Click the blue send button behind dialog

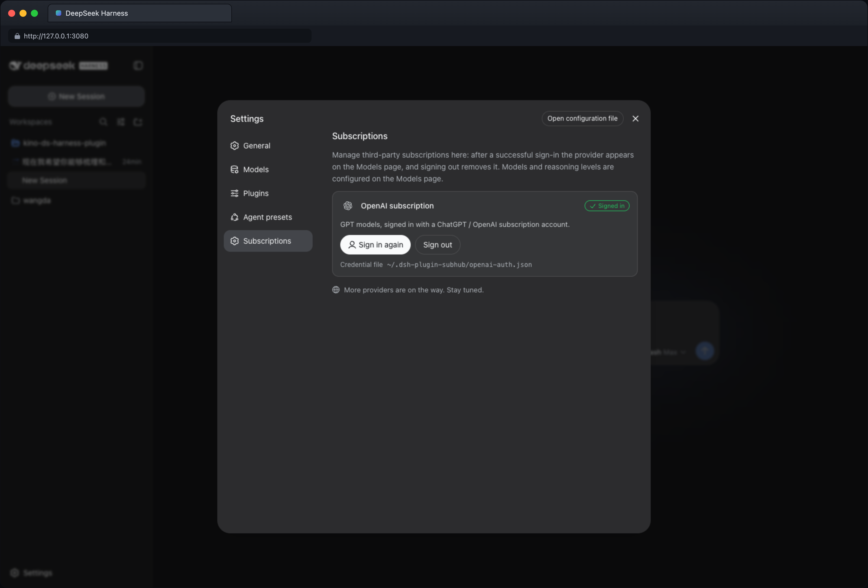coord(704,351)
